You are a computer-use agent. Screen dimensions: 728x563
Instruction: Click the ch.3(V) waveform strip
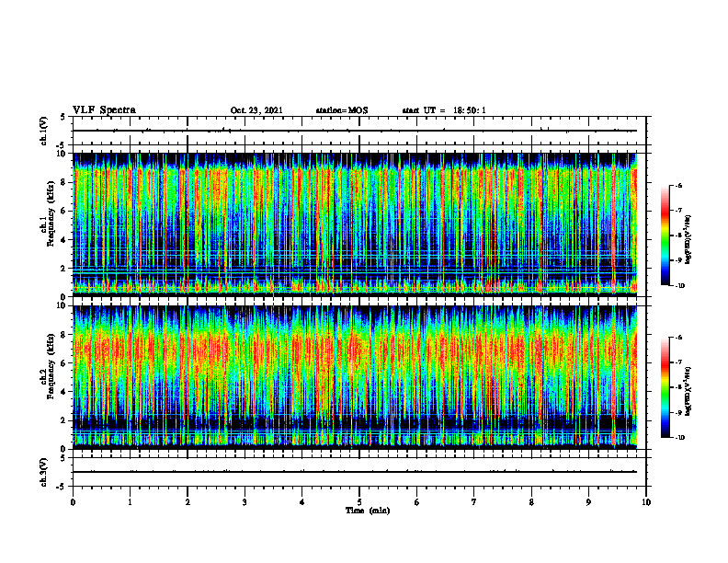click(x=359, y=472)
